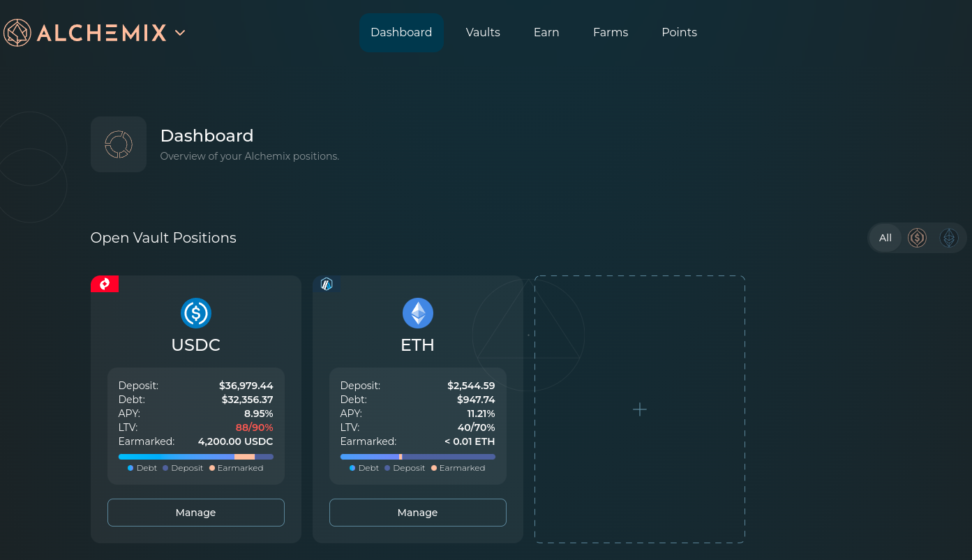Navigate to the Points tab

(679, 33)
